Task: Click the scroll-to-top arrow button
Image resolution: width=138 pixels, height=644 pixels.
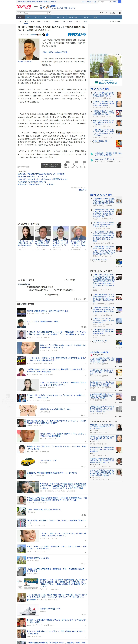Action: point(133,398)
